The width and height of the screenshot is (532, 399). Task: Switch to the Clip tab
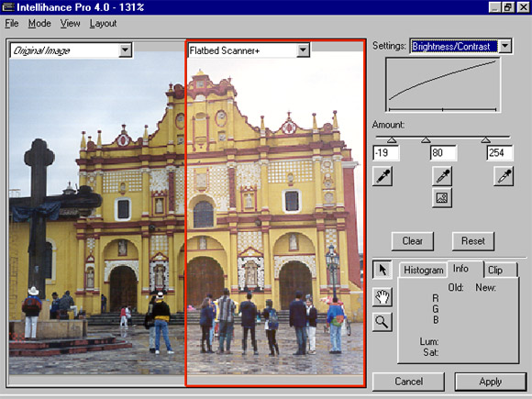(x=500, y=270)
